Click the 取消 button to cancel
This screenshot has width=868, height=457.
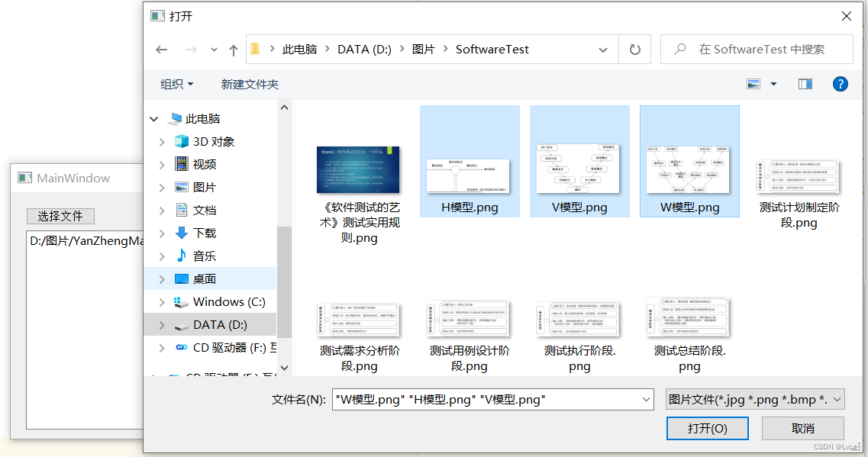(x=802, y=428)
